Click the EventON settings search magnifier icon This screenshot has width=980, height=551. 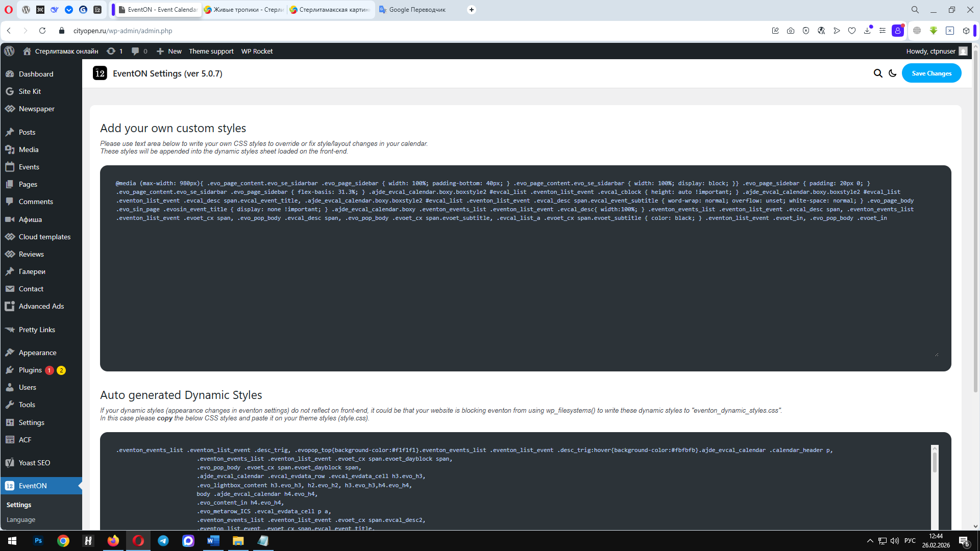pyautogui.click(x=878, y=73)
